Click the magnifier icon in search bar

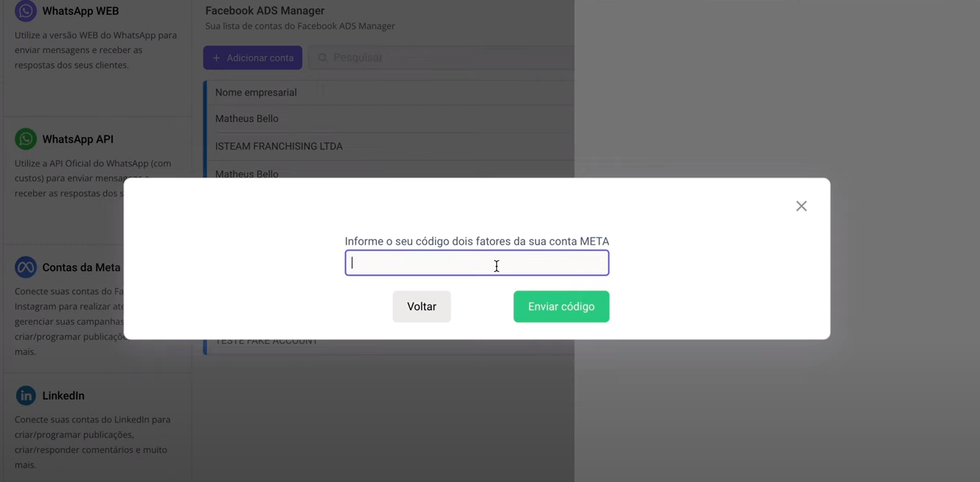[x=323, y=57]
